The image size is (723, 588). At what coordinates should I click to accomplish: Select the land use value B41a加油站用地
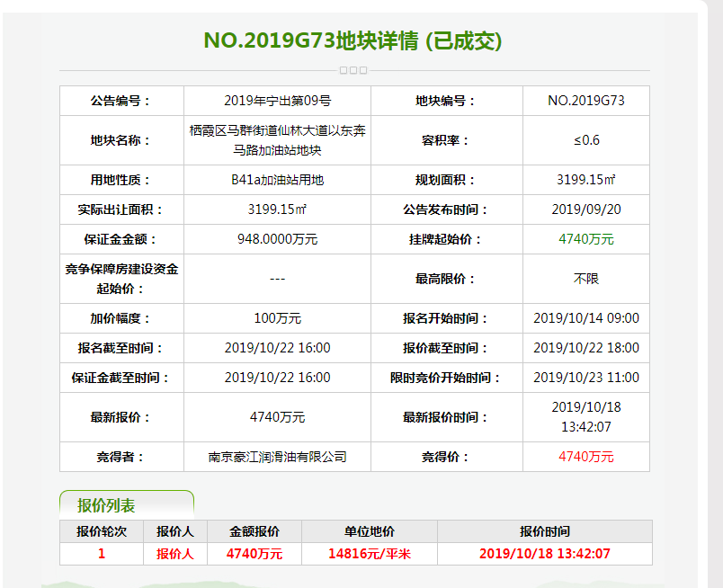click(278, 180)
